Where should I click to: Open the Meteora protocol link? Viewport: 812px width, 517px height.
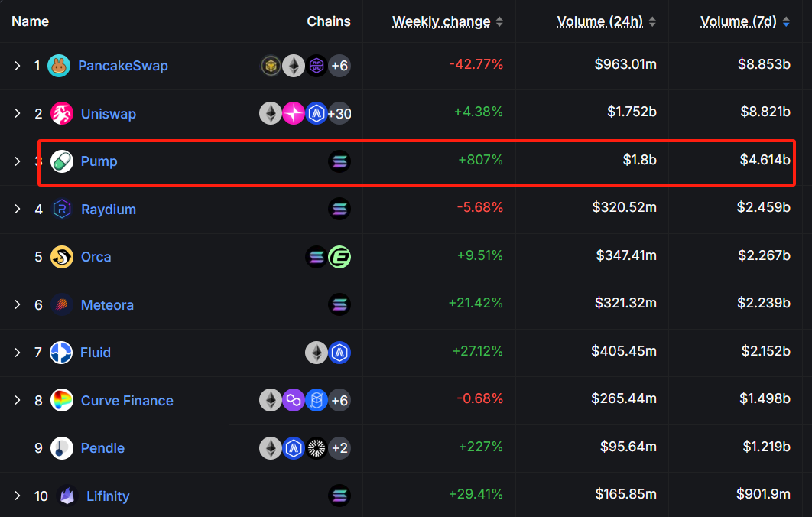pyautogui.click(x=107, y=305)
